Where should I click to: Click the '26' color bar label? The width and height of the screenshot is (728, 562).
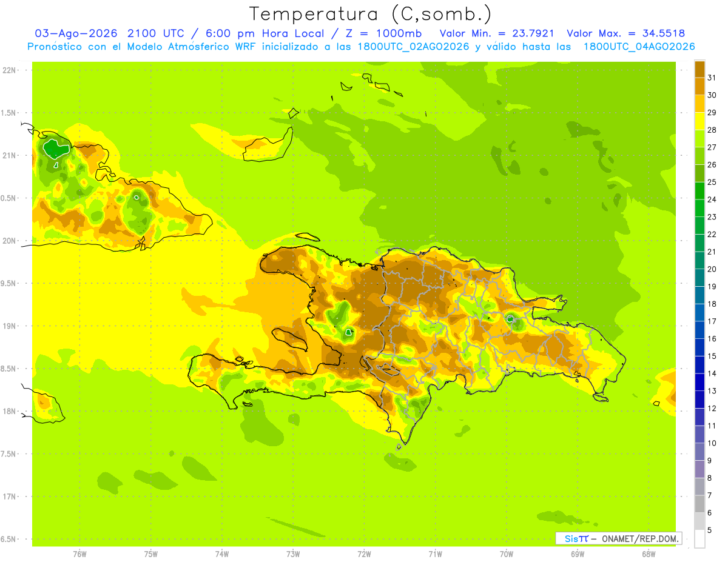tap(713, 164)
